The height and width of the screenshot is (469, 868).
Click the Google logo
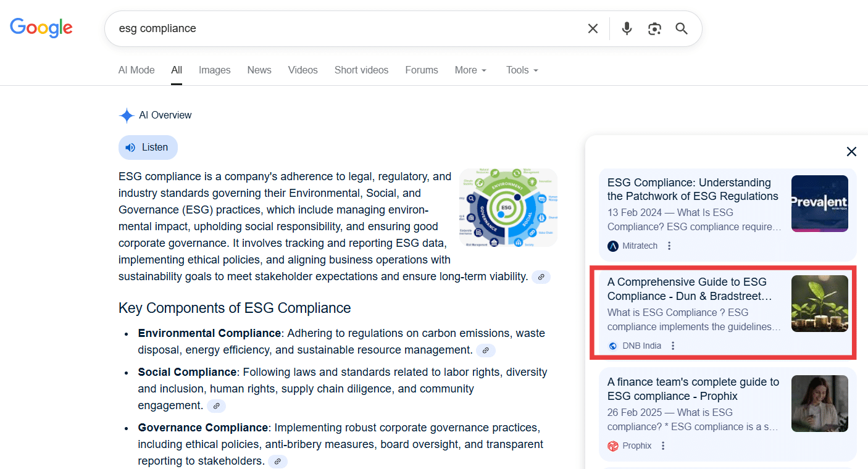41,28
